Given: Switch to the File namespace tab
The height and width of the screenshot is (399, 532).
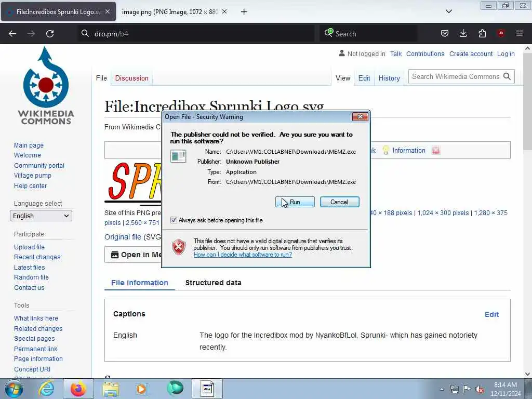Looking at the screenshot, I should pos(101,78).
